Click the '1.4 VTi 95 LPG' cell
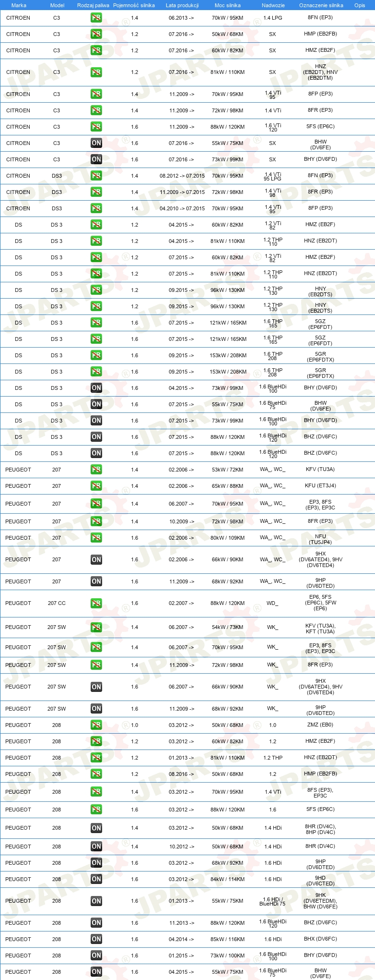 pos(272,176)
